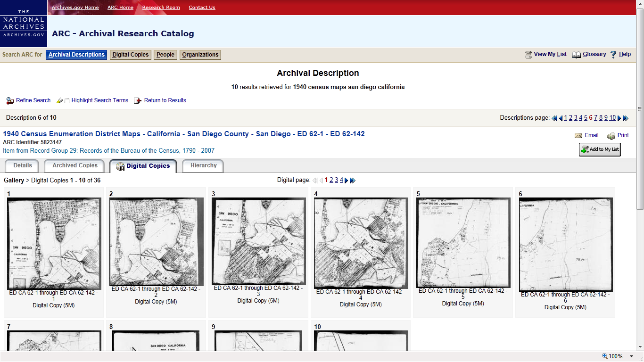Open thumbnail 5 of the digital copies
This screenshot has height=362, width=644.
pyautogui.click(x=462, y=242)
